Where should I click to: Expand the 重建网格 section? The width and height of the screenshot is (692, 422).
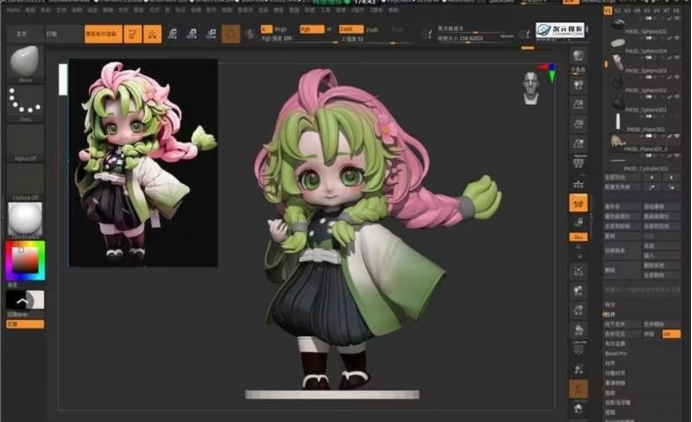pos(615,383)
